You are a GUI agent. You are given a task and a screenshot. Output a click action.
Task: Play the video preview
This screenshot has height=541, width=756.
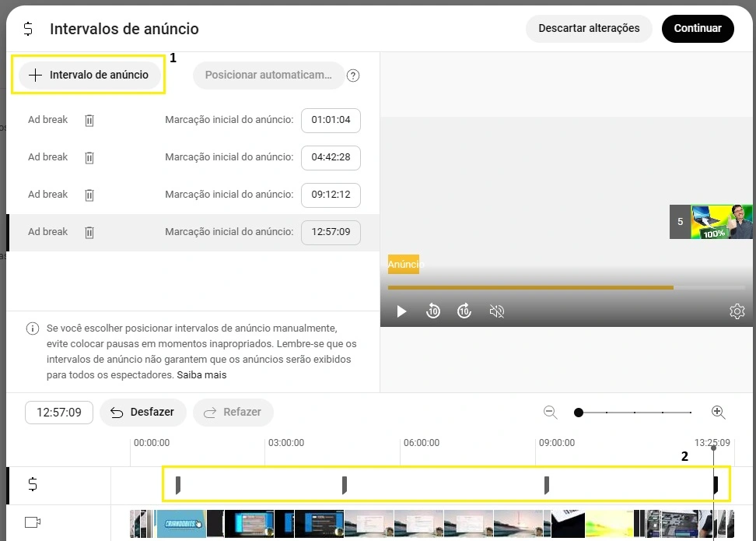pos(401,311)
